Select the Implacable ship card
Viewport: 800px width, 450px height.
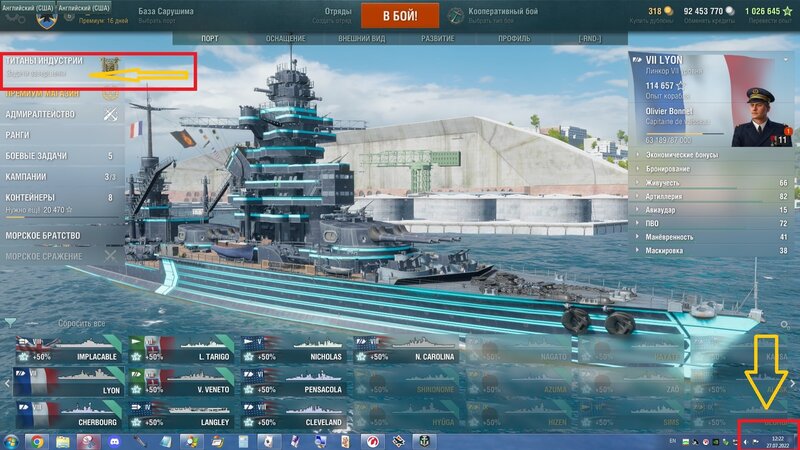(x=69, y=349)
